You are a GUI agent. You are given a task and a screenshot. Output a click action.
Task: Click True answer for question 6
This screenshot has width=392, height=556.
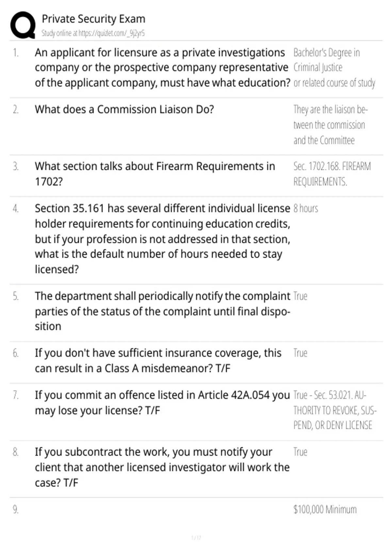tap(300, 353)
